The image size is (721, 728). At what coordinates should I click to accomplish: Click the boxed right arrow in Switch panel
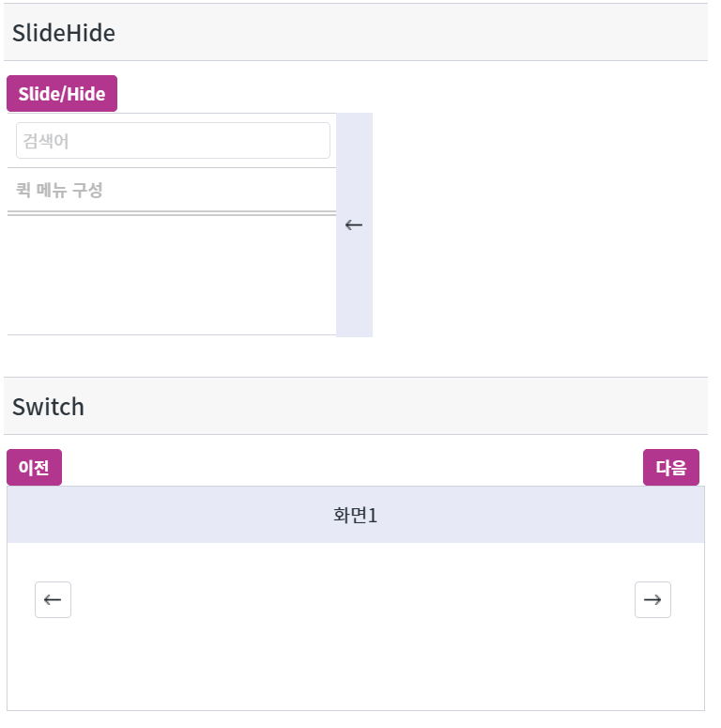pos(652,599)
